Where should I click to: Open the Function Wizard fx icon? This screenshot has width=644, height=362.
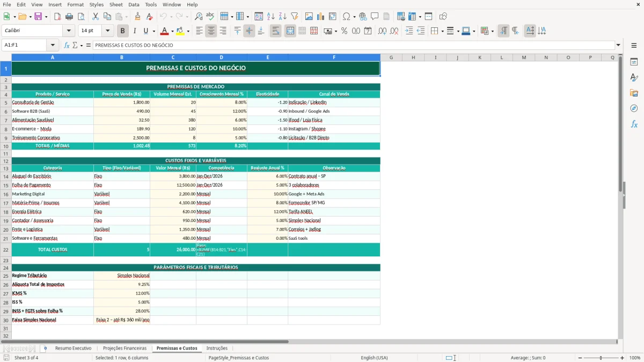pyautogui.click(x=67, y=46)
